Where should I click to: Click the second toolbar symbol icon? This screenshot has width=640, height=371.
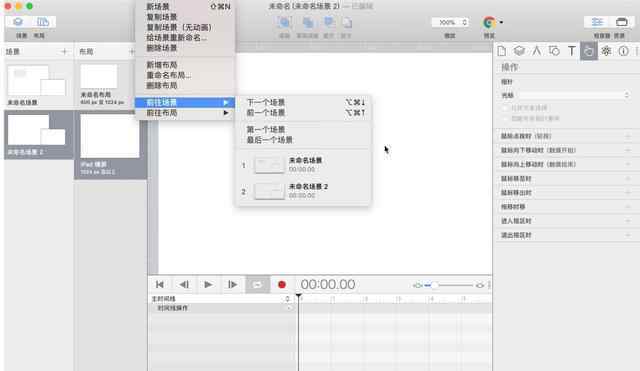coord(308,22)
